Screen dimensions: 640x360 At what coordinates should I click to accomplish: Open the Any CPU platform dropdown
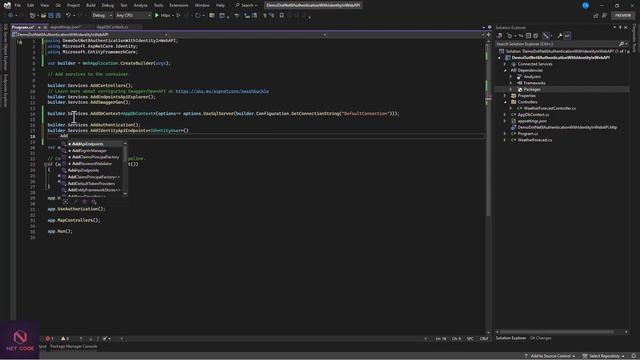[x=133, y=16]
